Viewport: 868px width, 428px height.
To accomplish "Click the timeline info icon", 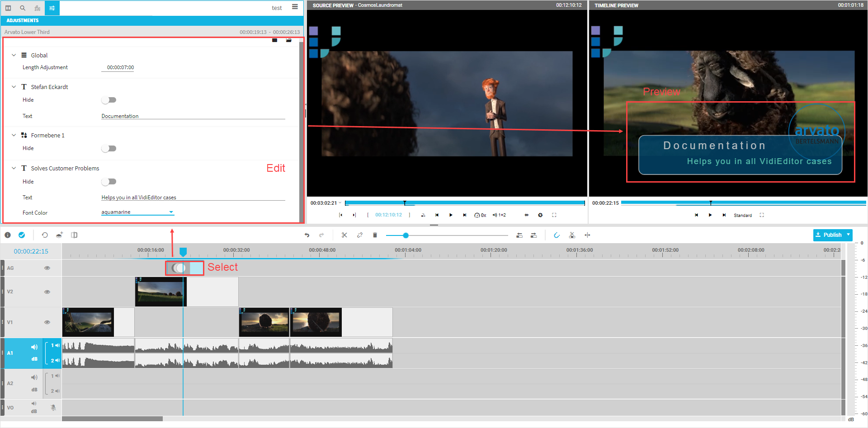I will (x=8, y=235).
